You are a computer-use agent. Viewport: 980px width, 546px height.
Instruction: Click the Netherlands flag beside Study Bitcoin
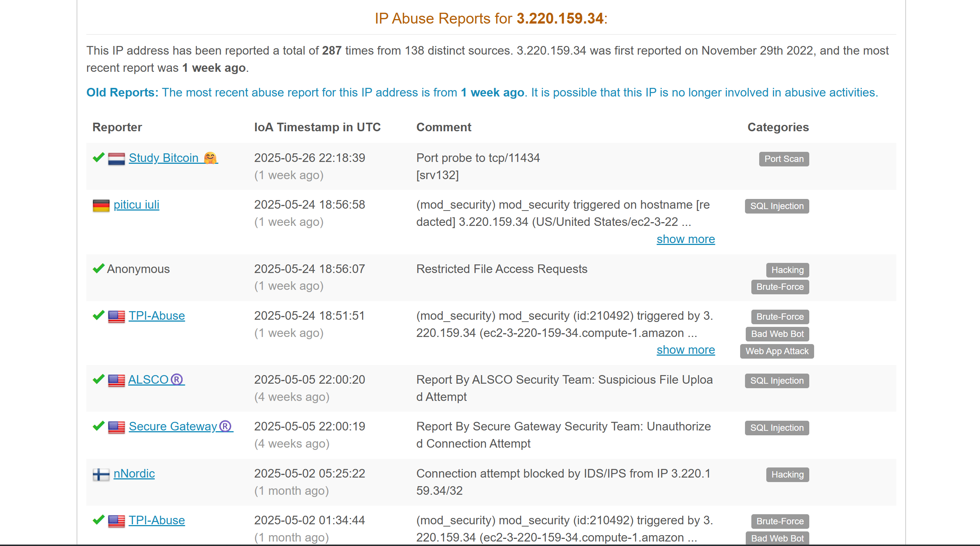click(x=117, y=159)
